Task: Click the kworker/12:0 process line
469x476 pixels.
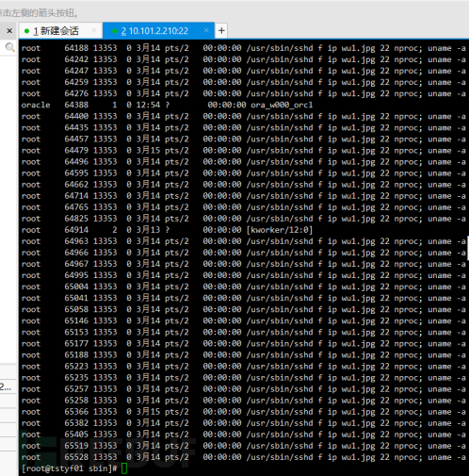Action: coord(167,230)
